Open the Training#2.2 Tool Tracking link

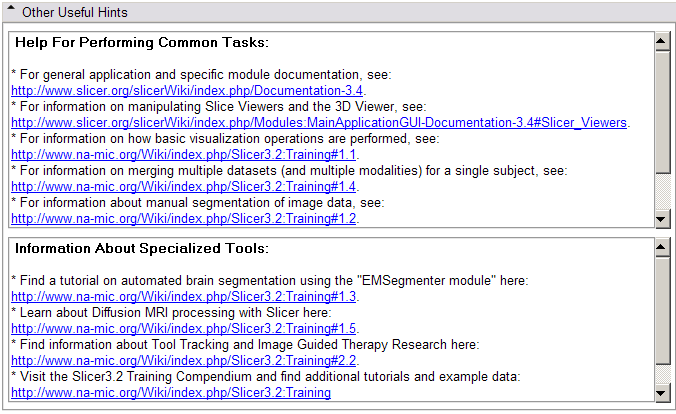184,361
